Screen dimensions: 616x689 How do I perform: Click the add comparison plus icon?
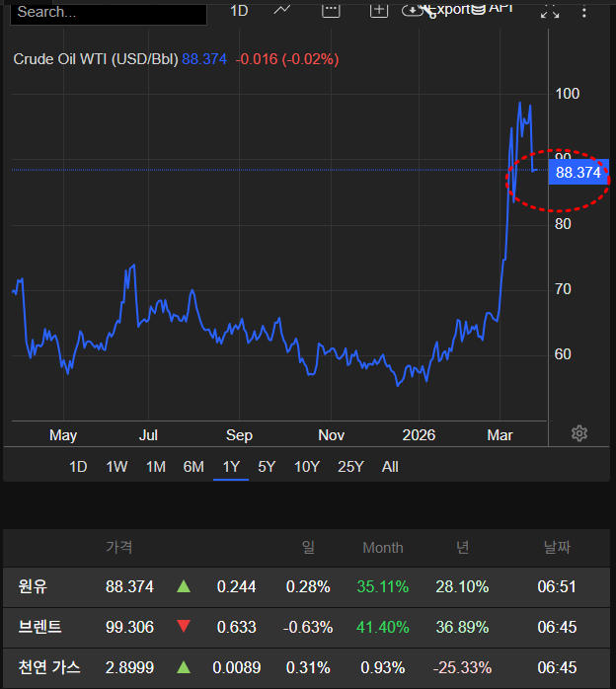point(379,10)
